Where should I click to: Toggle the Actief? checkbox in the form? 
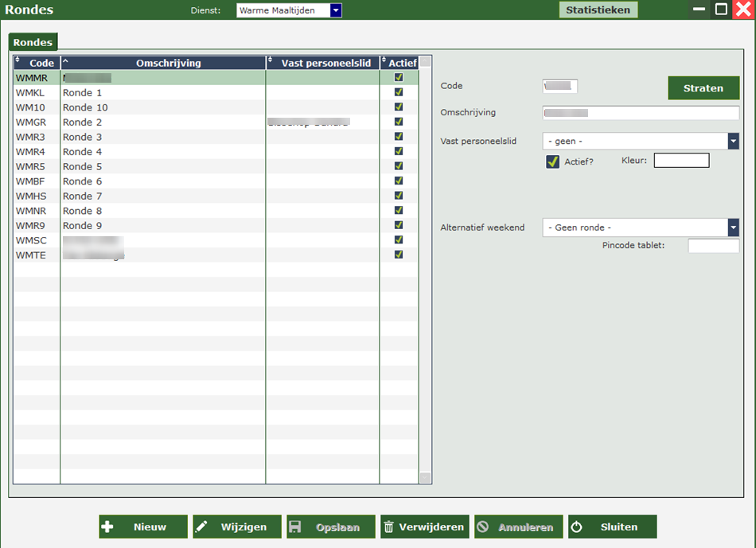click(552, 161)
